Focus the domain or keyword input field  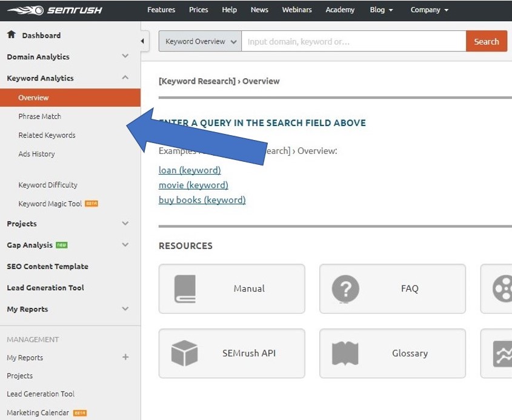[x=354, y=41]
